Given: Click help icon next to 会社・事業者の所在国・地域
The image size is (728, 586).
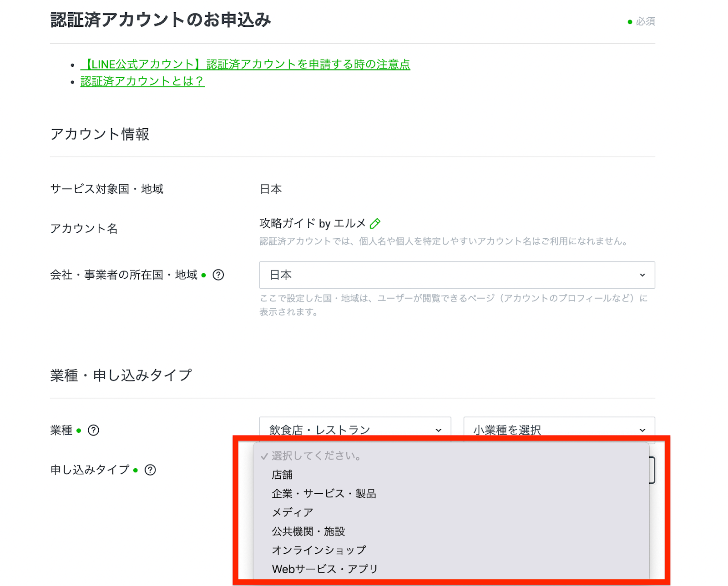Looking at the screenshot, I should tap(218, 275).
